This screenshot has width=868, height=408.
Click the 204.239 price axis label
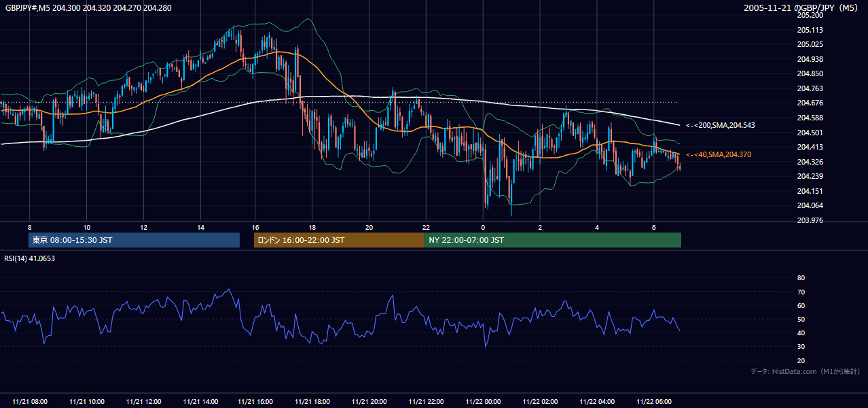coord(810,177)
